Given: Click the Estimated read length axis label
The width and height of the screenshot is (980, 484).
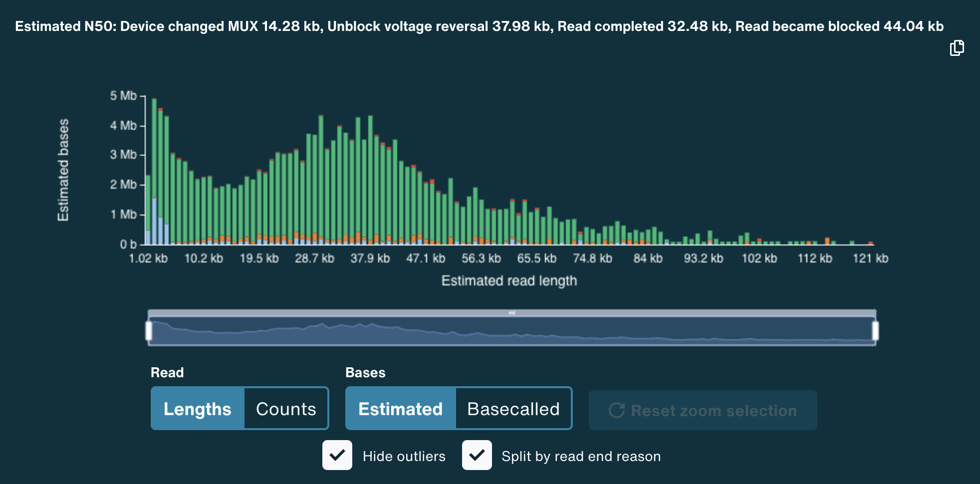Looking at the screenshot, I should [x=508, y=280].
